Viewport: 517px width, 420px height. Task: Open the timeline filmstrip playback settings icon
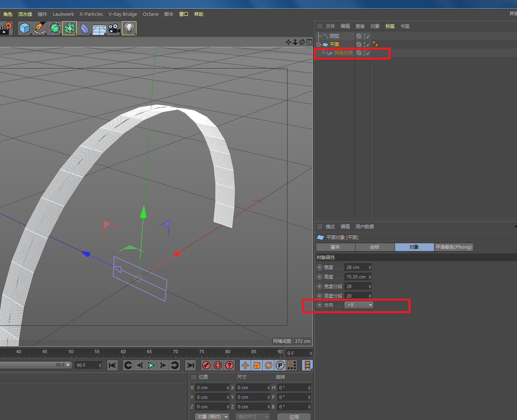[307, 365]
